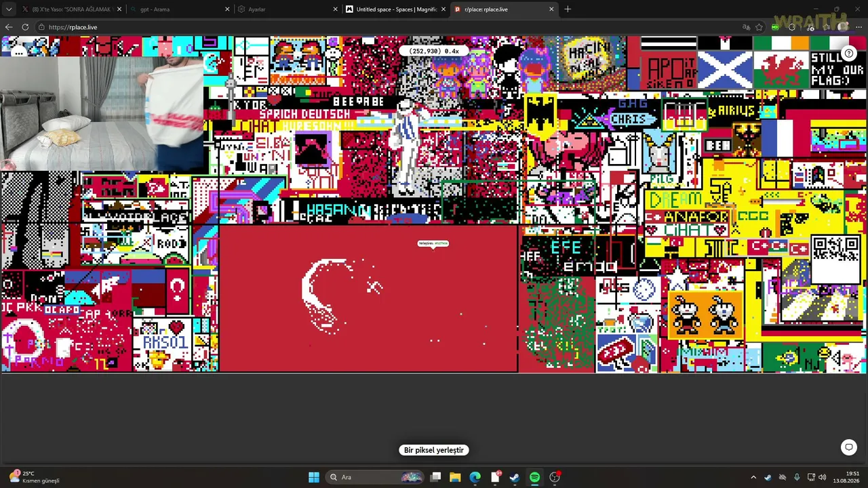Close the rplace.live tab
Viewport: 868px width, 488px height.
(x=551, y=9)
